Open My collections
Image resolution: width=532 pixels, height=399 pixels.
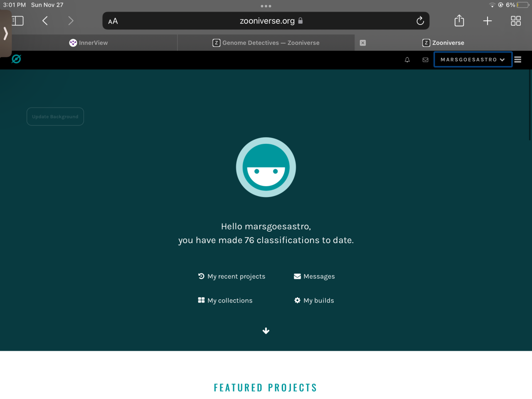[x=225, y=300]
